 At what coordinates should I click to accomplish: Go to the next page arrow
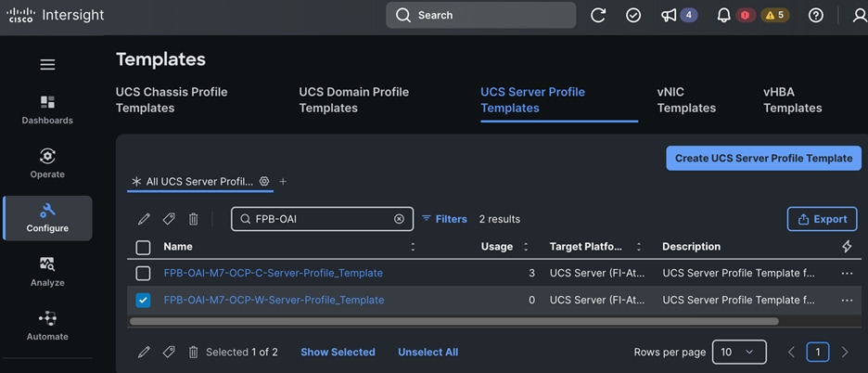coord(845,352)
